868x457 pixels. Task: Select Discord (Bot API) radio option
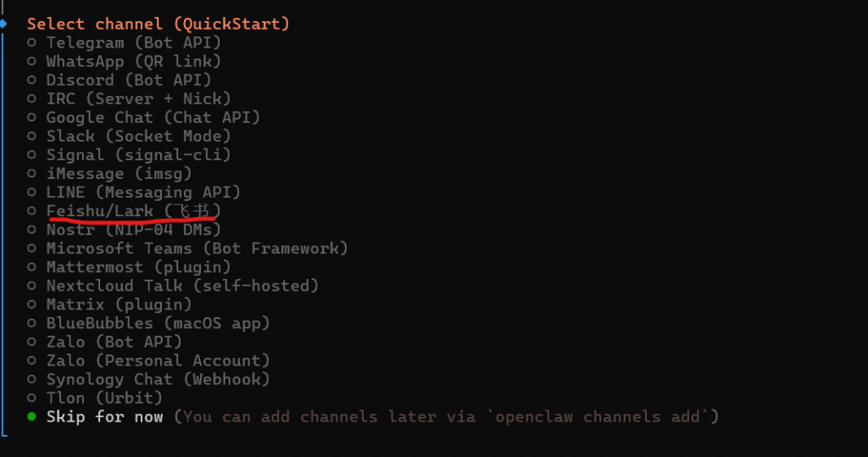[x=128, y=80]
